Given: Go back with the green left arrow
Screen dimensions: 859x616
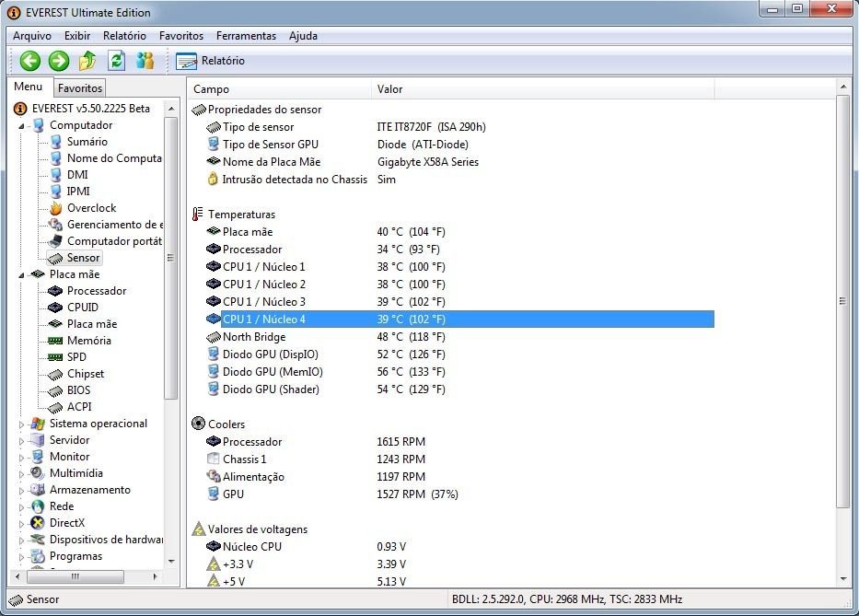Looking at the screenshot, I should click(x=30, y=61).
